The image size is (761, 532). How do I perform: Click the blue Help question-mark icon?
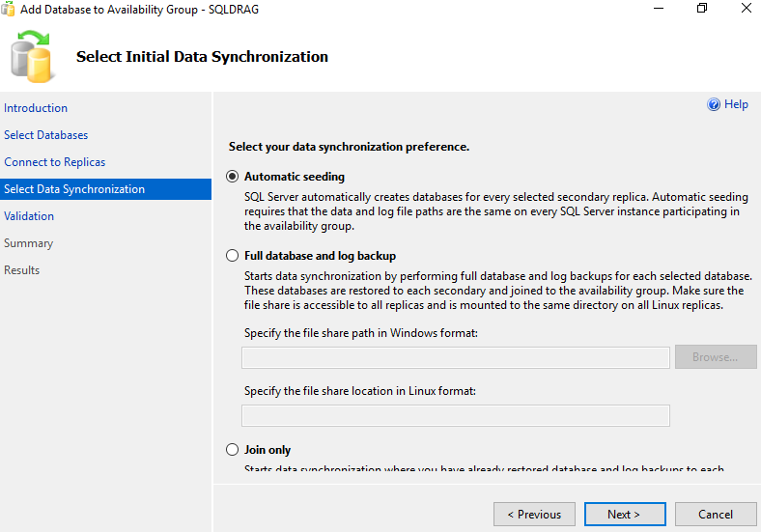tap(714, 104)
